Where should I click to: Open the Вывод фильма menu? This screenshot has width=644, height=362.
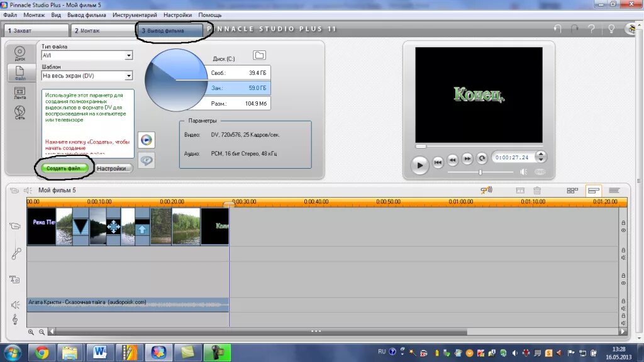pyautogui.click(x=87, y=15)
